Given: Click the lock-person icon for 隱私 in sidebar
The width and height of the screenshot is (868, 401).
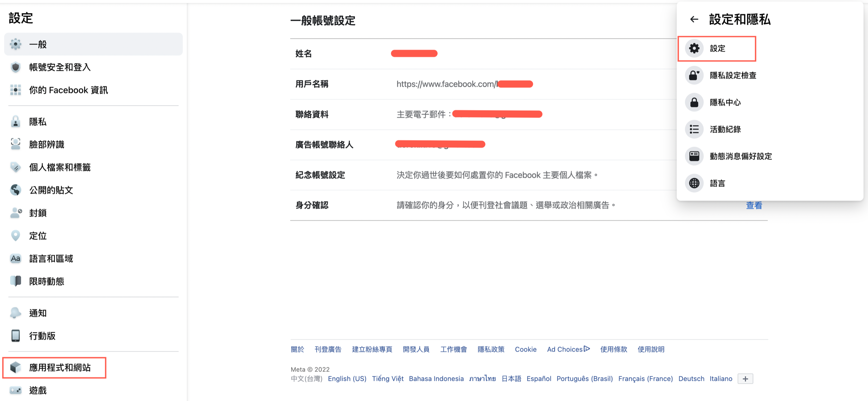Looking at the screenshot, I should (16, 122).
